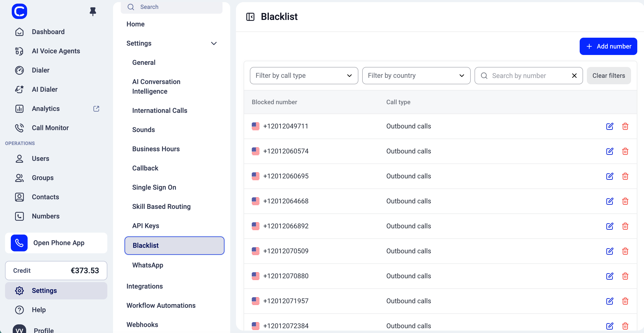644x333 pixels.
Task: Click the CloudTalk logo icon
Action: tap(19, 11)
